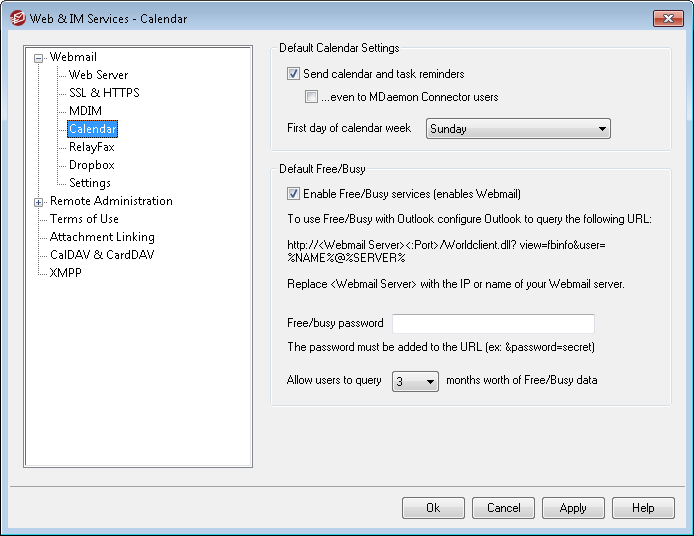The width and height of the screenshot is (694, 536).
Task: Open the SSL & HTTPS settings page
Action: tap(104, 93)
